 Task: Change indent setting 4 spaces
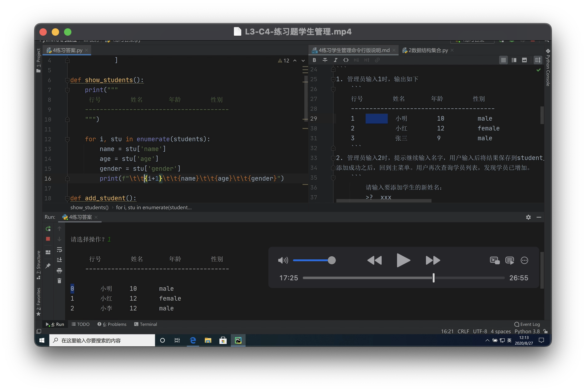(501, 331)
